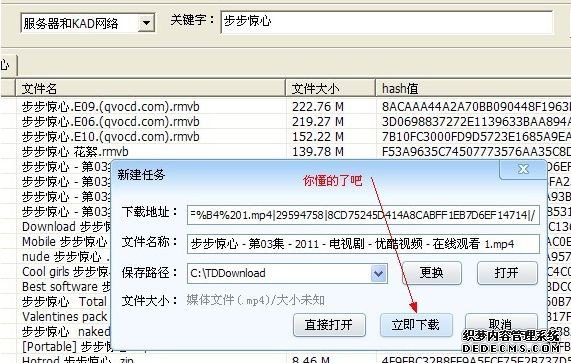Select row 步步惊心.E06.(qvocd.com).rmvb

click(x=111, y=122)
